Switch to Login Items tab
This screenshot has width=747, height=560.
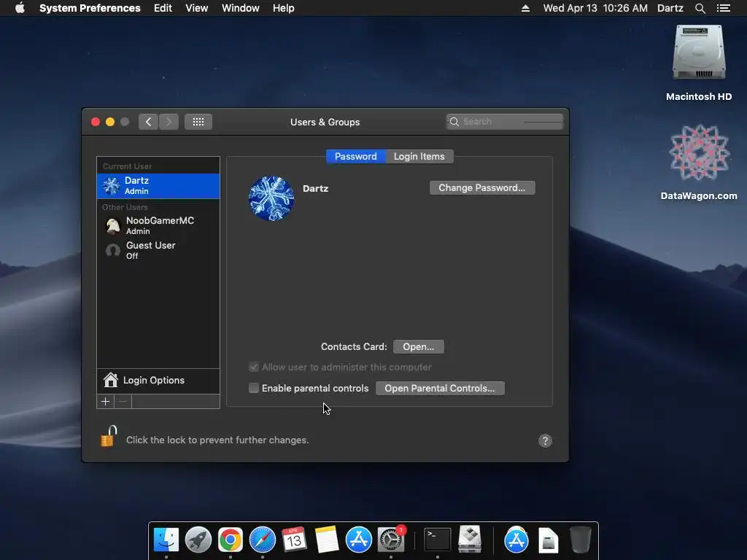pyautogui.click(x=419, y=157)
